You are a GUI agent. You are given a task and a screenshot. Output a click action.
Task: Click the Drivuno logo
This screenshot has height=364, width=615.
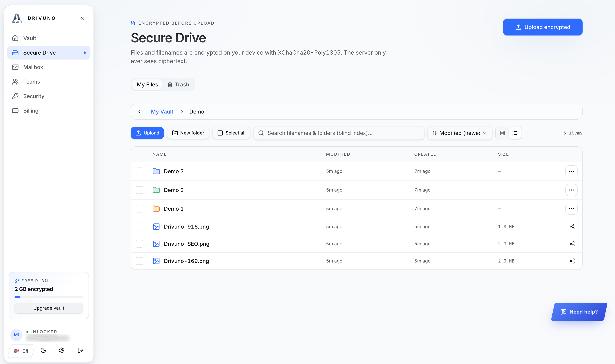tap(17, 18)
